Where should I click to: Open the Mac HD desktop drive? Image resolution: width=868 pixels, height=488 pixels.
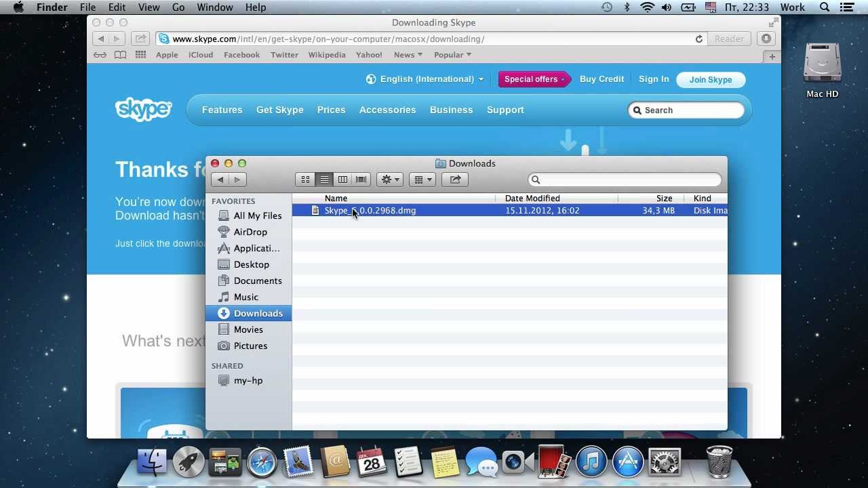coord(823,70)
